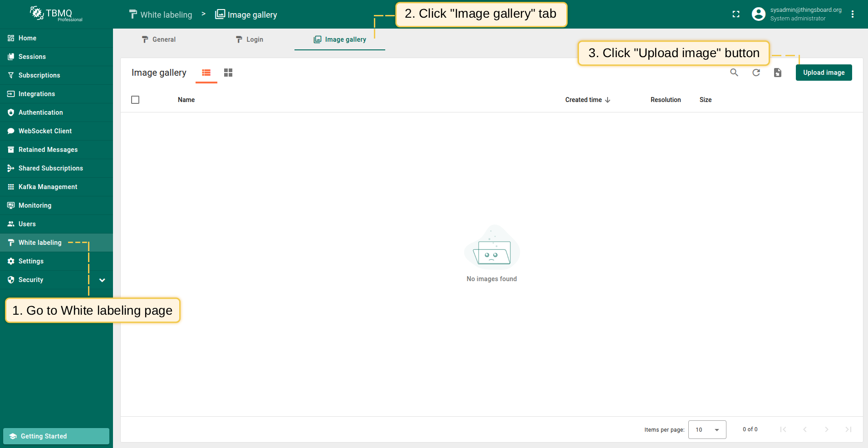868x448 pixels.
Task: Switch to the General tab
Action: pyautogui.click(x=158, y=39)
